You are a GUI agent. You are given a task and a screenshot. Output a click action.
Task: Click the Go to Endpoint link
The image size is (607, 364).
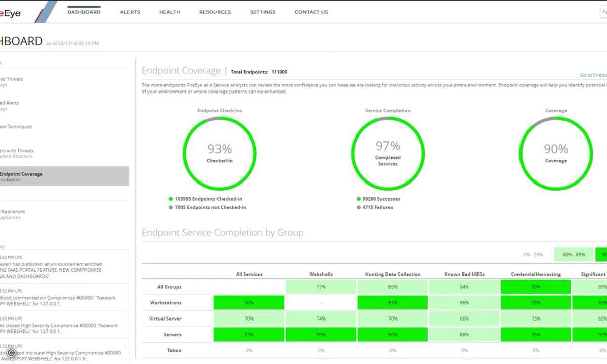(593, 75)
